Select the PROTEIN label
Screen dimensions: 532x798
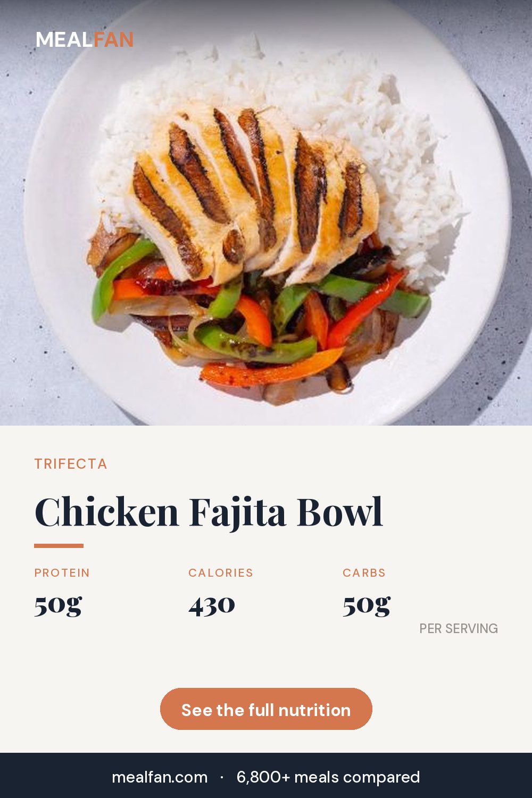pyautogui.click(x=62, y=573)
